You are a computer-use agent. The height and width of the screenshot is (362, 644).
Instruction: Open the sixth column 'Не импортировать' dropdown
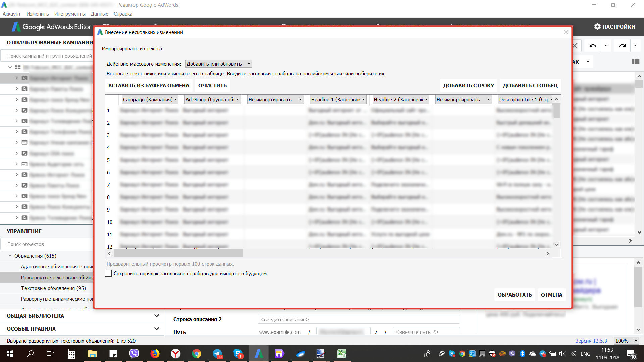click(464, 99)
